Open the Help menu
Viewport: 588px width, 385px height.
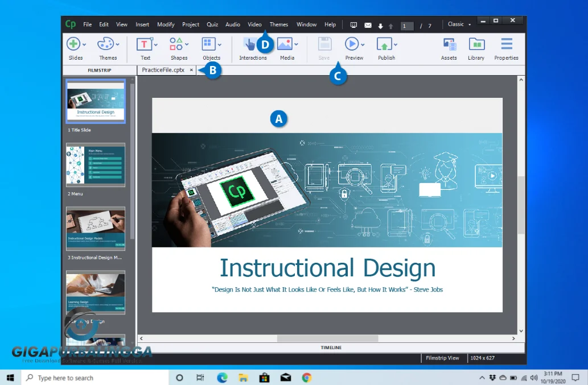pyautogui.click(x=330, y=24)
